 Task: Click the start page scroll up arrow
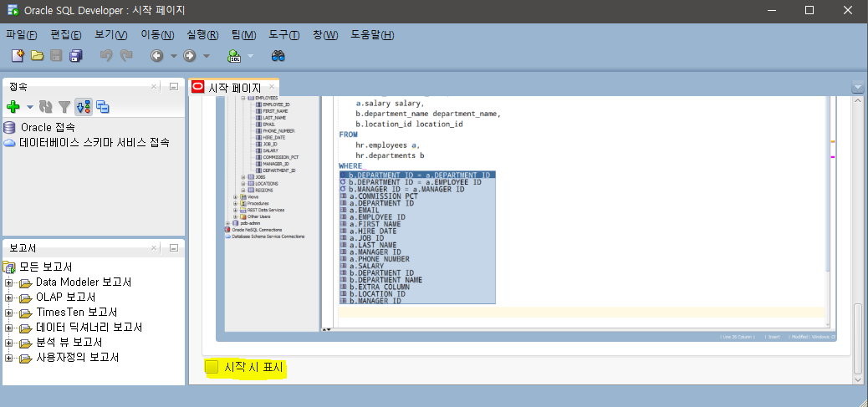point(858,100)
